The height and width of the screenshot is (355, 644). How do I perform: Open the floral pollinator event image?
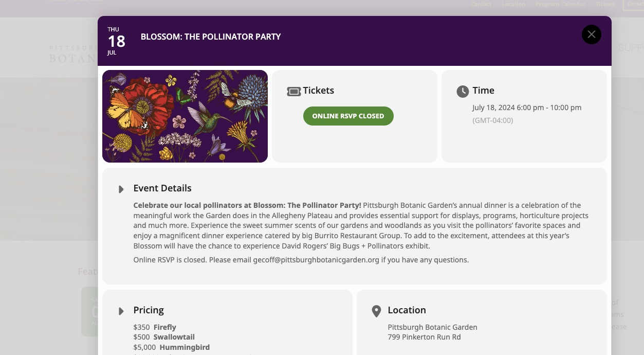tap(185, 116)
